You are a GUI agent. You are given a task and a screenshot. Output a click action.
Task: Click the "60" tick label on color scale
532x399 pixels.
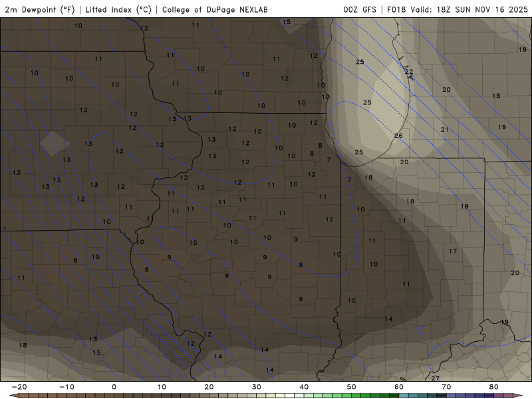click(x=399, y=387)
